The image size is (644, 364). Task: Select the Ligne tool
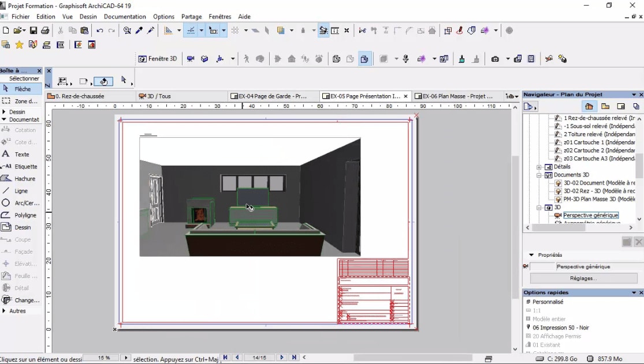pos(21,191)
